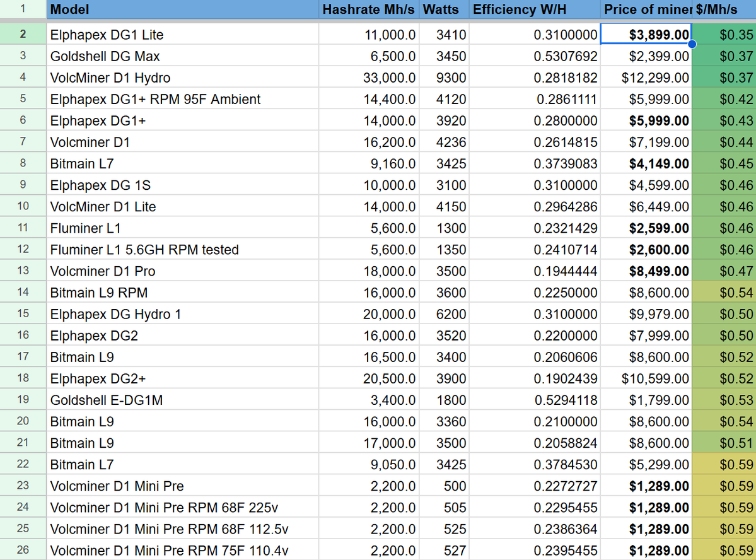Click the Fluminer L1 cell in row 11

182,228
